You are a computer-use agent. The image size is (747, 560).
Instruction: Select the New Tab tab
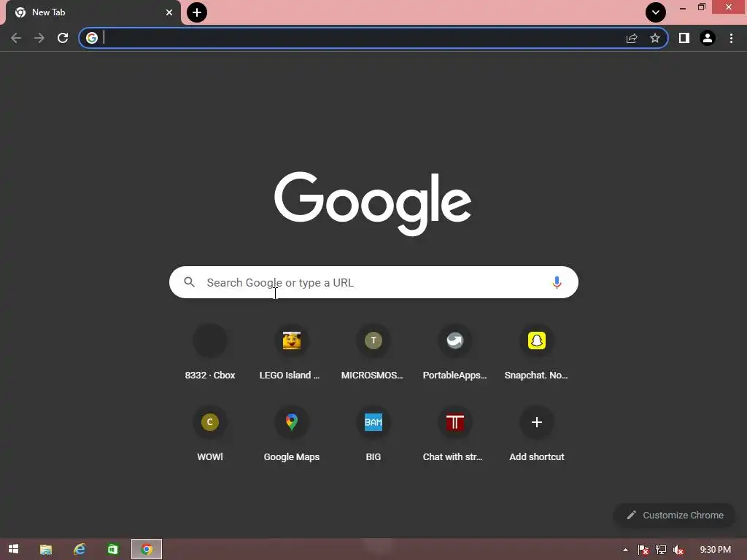pos(93,12)
